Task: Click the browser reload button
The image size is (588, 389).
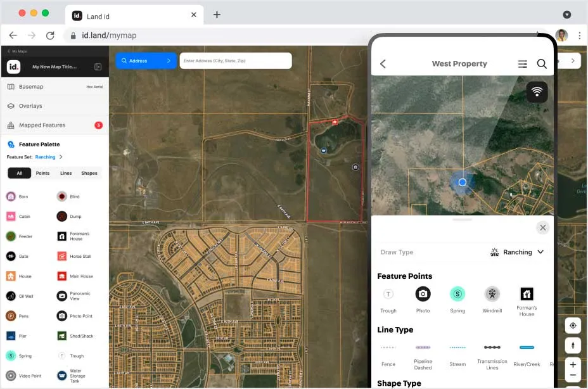Action: click(x=50, y=35)
